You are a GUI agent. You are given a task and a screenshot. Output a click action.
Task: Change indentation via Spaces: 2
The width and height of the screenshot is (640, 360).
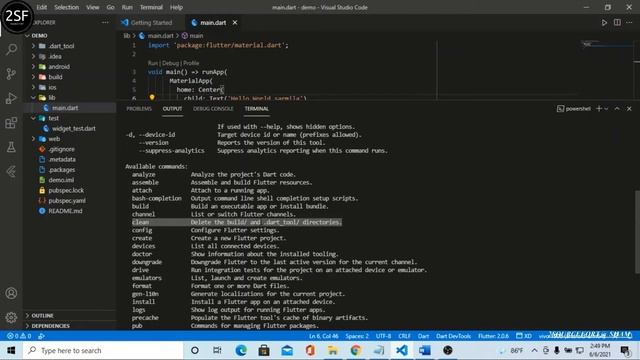pyautogui.click(x=357, y=336)
